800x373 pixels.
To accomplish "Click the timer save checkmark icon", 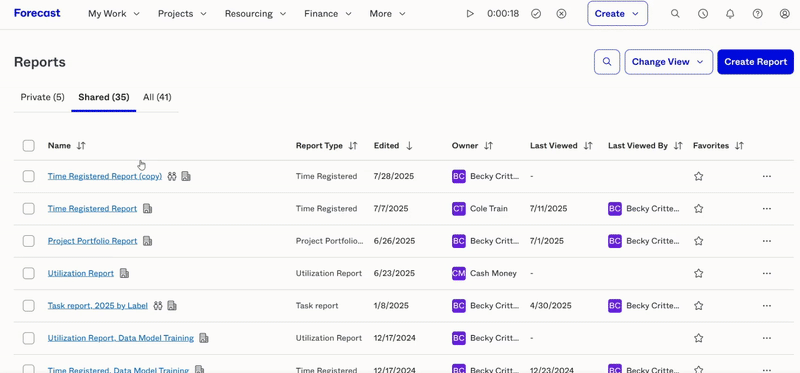I will (536, 14).
